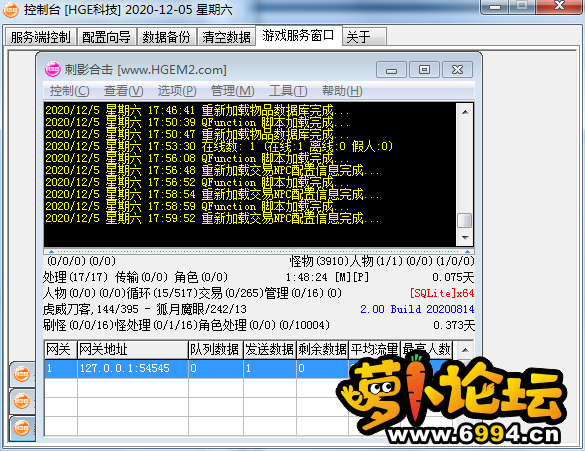Select gateway row 127.0.0.1:54545
Screen dimensions: 585x451
tap(248, 369)
